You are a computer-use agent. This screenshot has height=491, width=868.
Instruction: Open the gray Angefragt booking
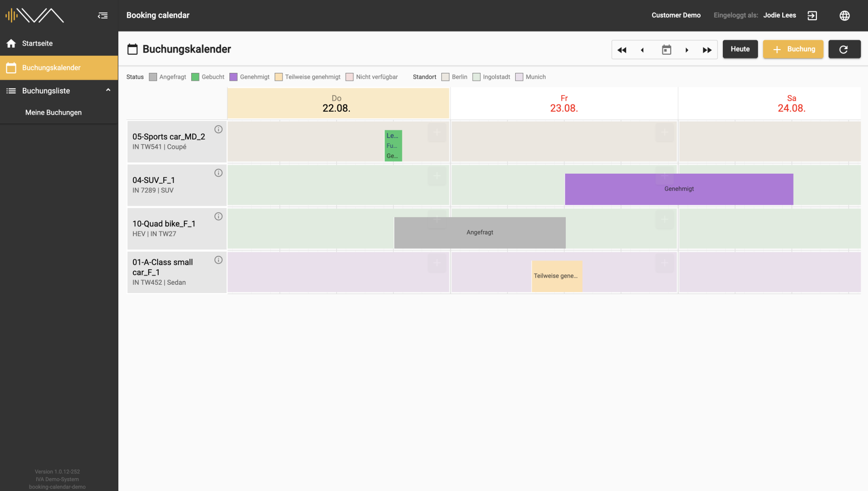[x=480, y=233]
